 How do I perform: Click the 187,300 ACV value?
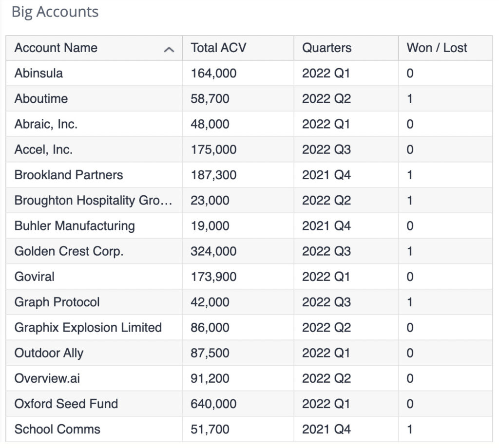[213, 175]
